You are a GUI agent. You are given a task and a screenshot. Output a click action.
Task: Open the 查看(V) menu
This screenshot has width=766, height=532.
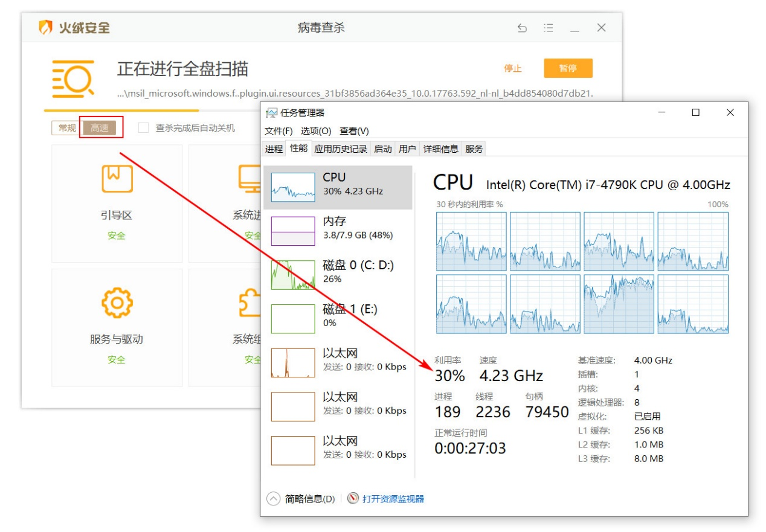pyautogui.click(x=354, y=131)
